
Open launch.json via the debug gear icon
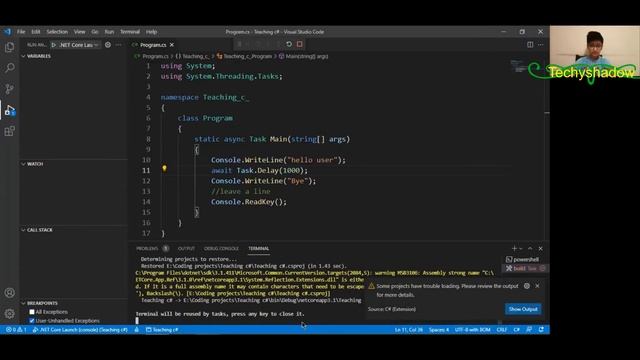(x=108, y=45)
